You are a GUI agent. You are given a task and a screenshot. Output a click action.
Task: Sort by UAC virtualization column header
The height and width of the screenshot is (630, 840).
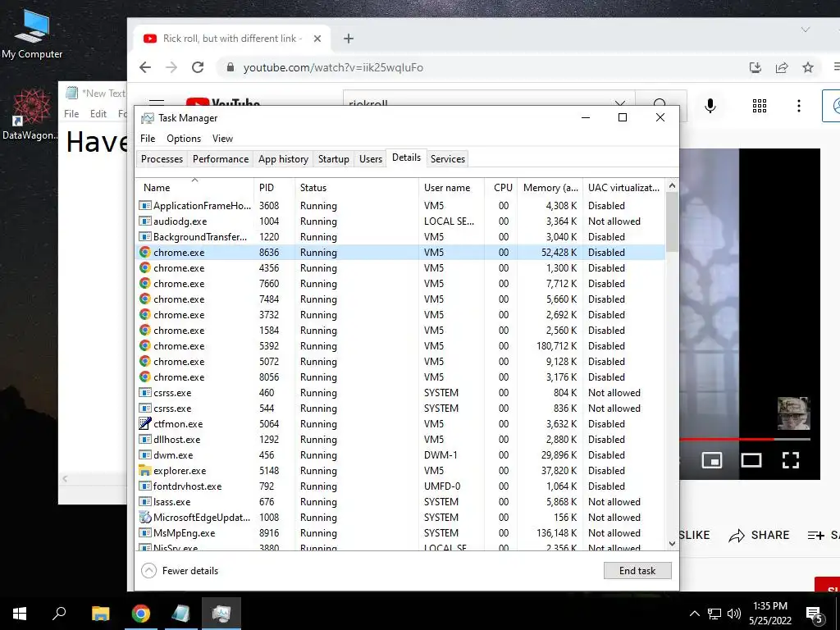pos(623,188)
